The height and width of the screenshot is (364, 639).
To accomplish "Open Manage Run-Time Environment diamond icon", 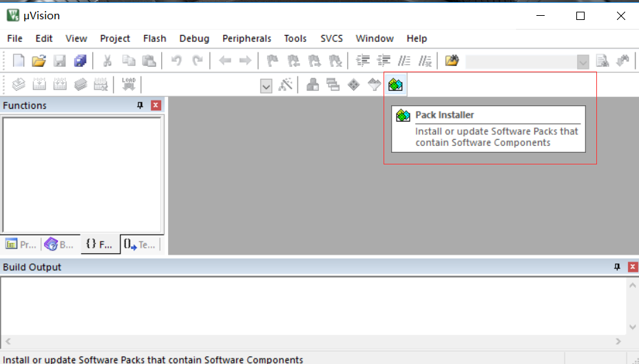I will 354,84.
